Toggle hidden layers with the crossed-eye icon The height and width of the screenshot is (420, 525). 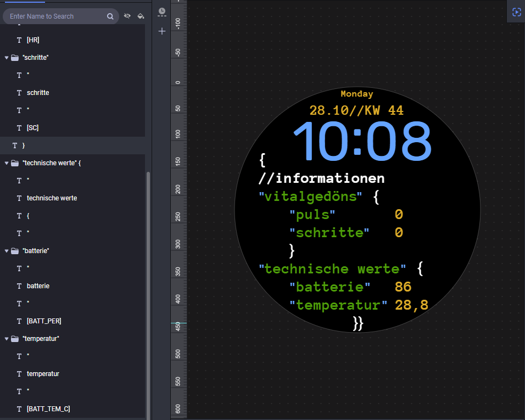127,16
